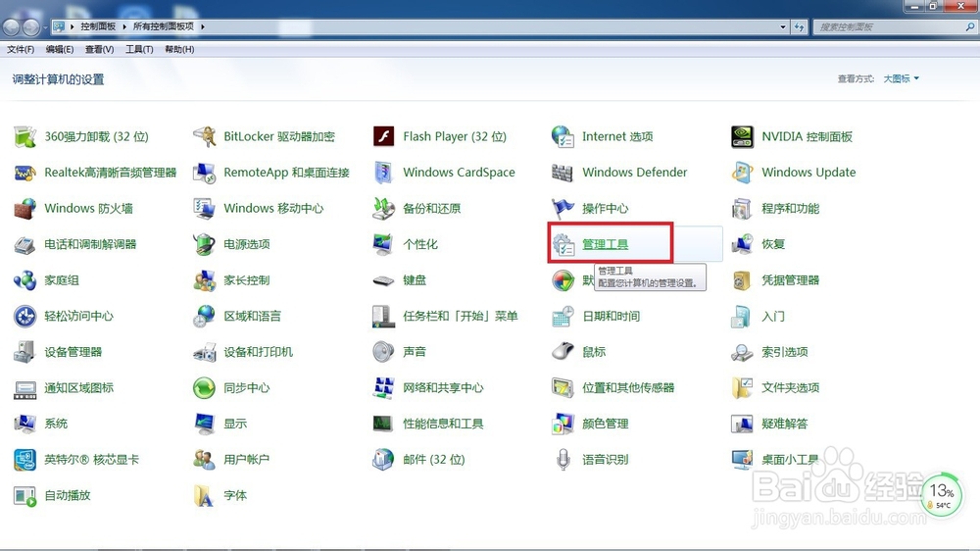The width and height of the screenshot is (980, 551).
Task: Click 凭据管理器 safe icon
Action: (743, 279)
